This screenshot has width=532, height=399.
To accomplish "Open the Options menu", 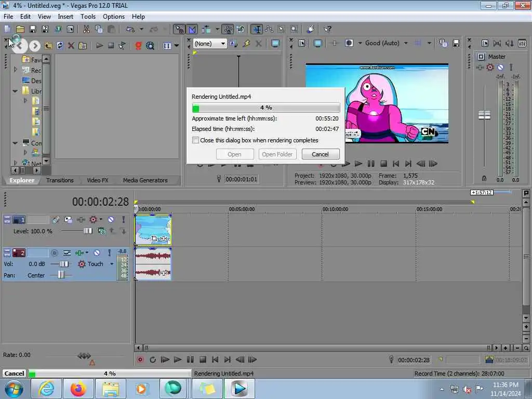I will point(114,16).
